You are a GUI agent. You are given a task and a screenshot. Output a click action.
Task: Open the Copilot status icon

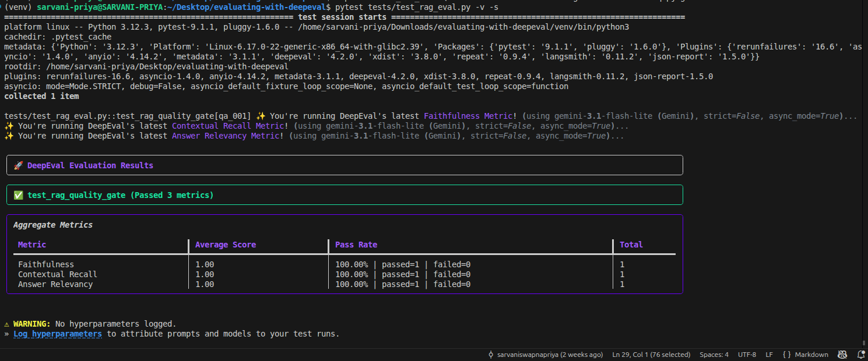click(842, 355)
